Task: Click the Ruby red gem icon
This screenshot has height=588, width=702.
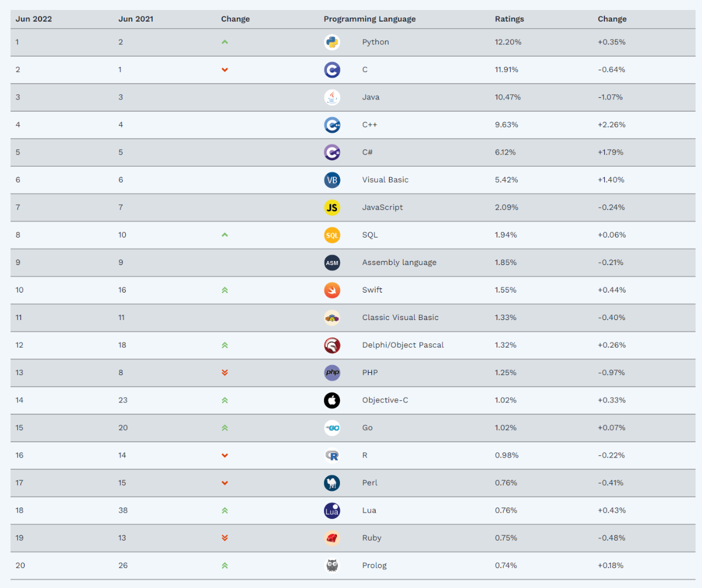Action: point(332,538)
